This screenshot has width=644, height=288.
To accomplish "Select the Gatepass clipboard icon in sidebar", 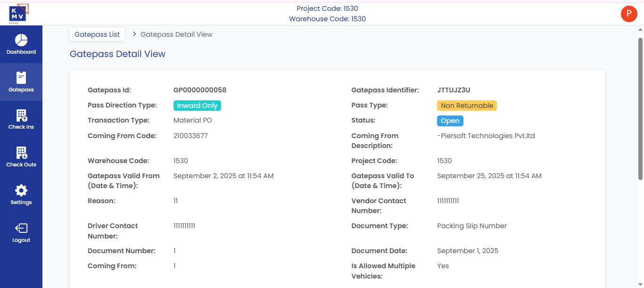I will pyautogui.click(x=21, y=78).
